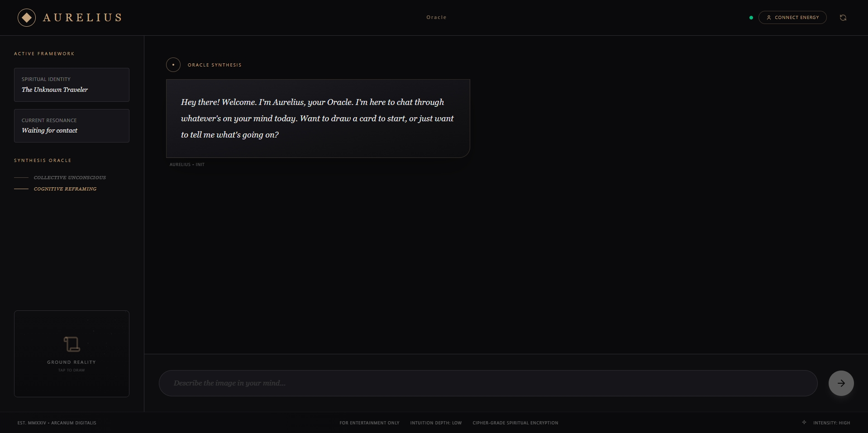Click the green connection status dot
Image resolution: width=868 pixels, height=433 pixels.
pos(751,18)
